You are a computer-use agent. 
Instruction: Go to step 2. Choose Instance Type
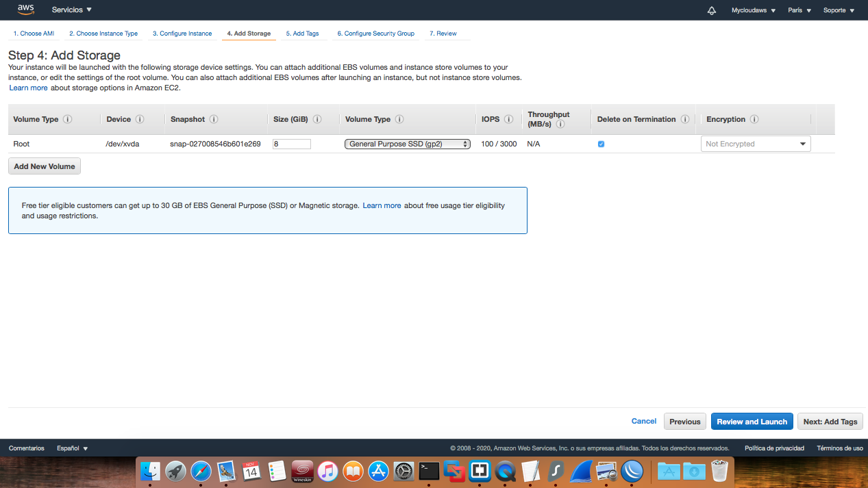point(103,34)
